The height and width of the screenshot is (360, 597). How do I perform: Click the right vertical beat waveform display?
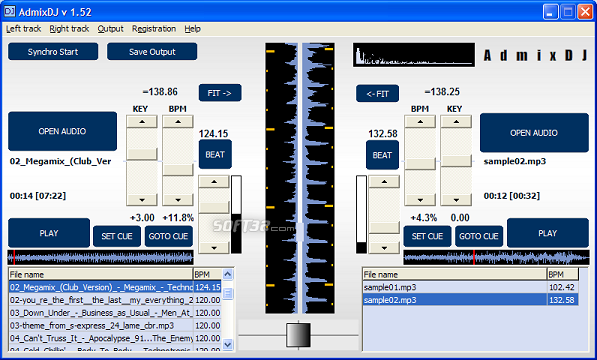point(318,178)
